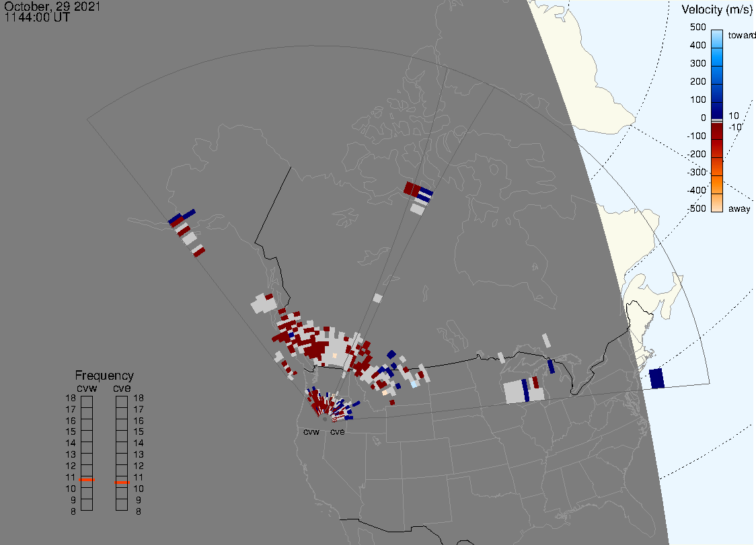
Task: Click the orange frequency marker on cve bar
Action: 122,482
